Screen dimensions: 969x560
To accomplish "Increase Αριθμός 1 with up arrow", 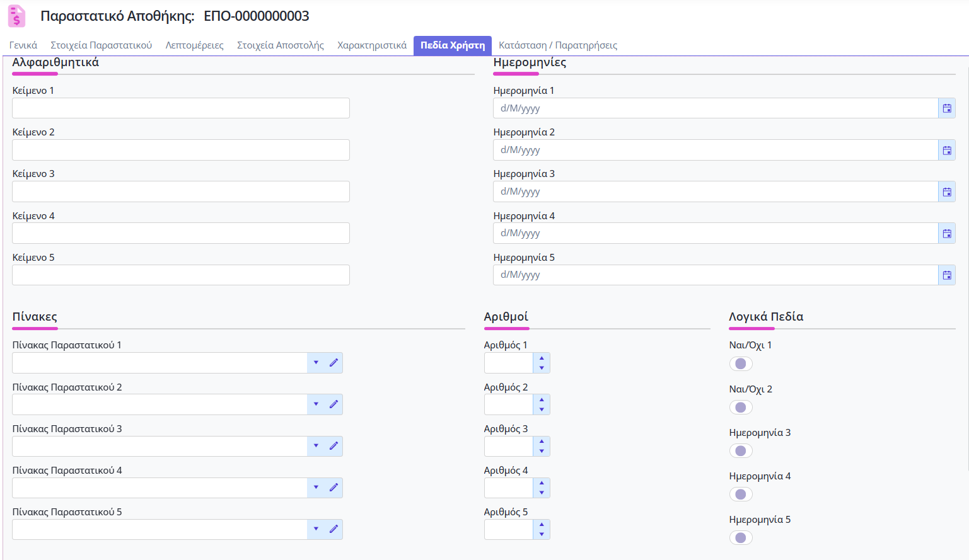I will (x=542, y=358).
